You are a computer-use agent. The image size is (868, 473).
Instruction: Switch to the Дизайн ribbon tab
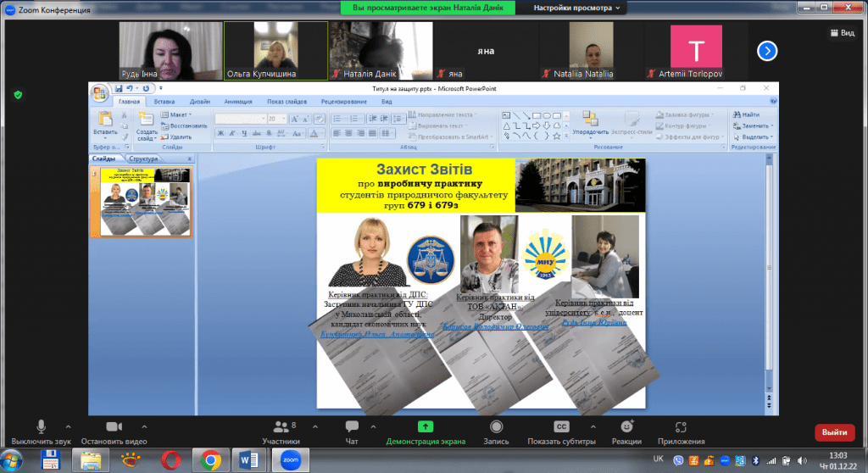click(200, 101)
